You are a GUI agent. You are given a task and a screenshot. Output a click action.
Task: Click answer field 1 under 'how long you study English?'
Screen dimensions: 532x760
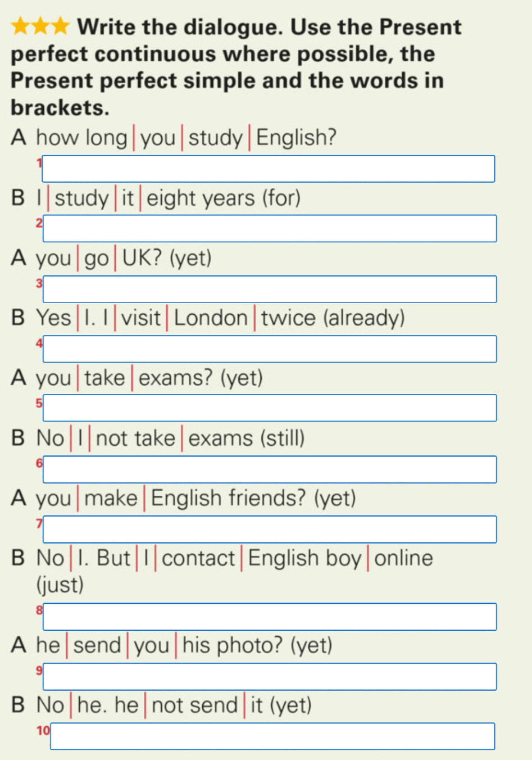click(269, 169)
